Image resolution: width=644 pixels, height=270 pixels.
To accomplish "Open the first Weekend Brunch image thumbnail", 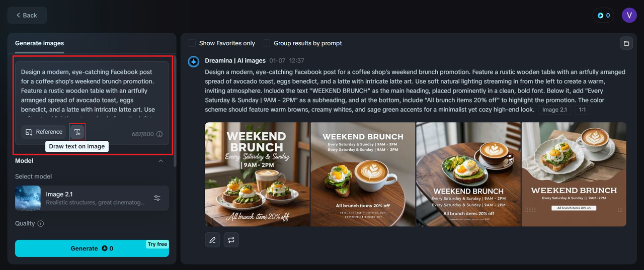I will 257,174.
